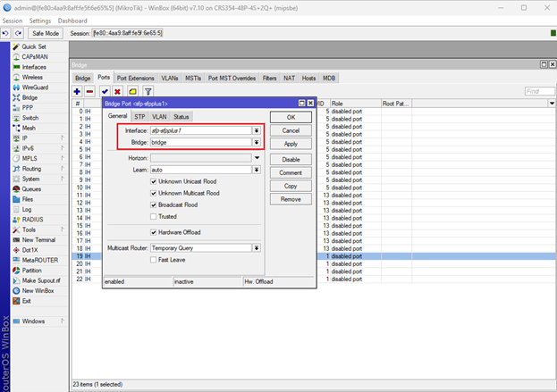The width and height of the screenshot is (557, 392).
Task: Remove port with red minus icon
Action: tap(90, 91)
